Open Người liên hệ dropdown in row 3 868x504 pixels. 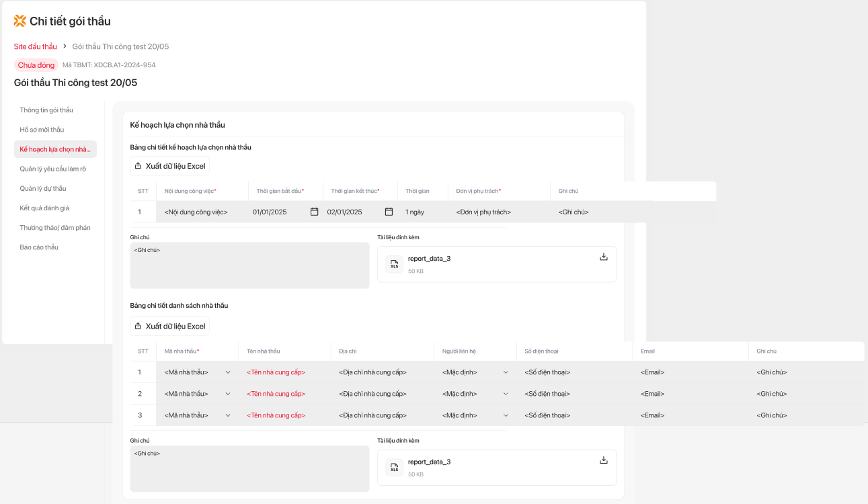pyautogui.click(x=506, y=415)
